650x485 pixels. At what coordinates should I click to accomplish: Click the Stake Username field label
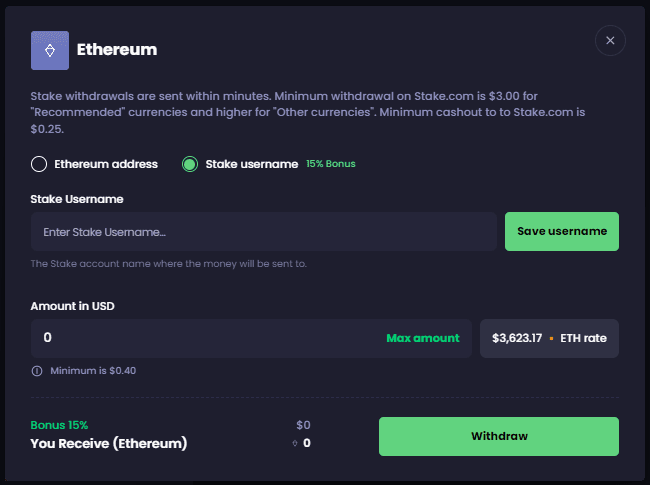point(77,199)
